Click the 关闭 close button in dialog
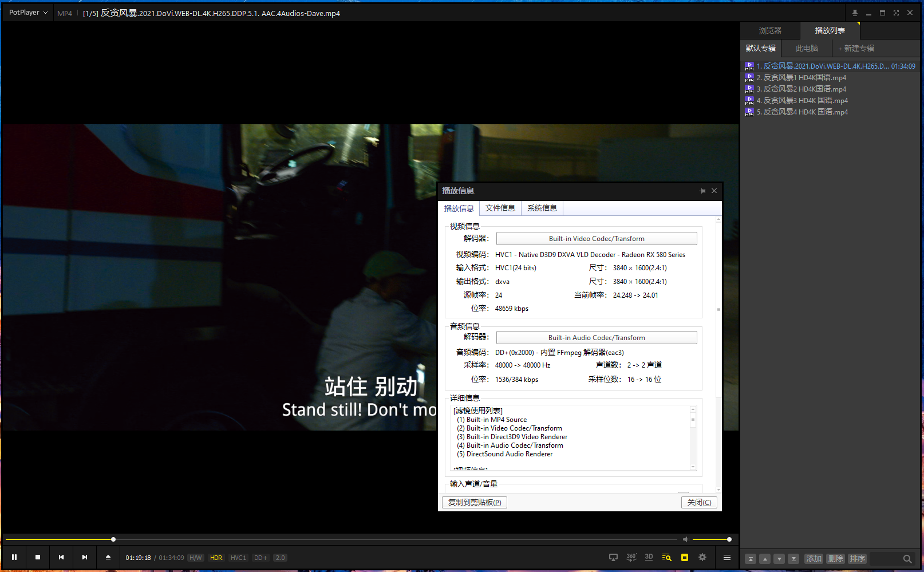 [699, 502]
